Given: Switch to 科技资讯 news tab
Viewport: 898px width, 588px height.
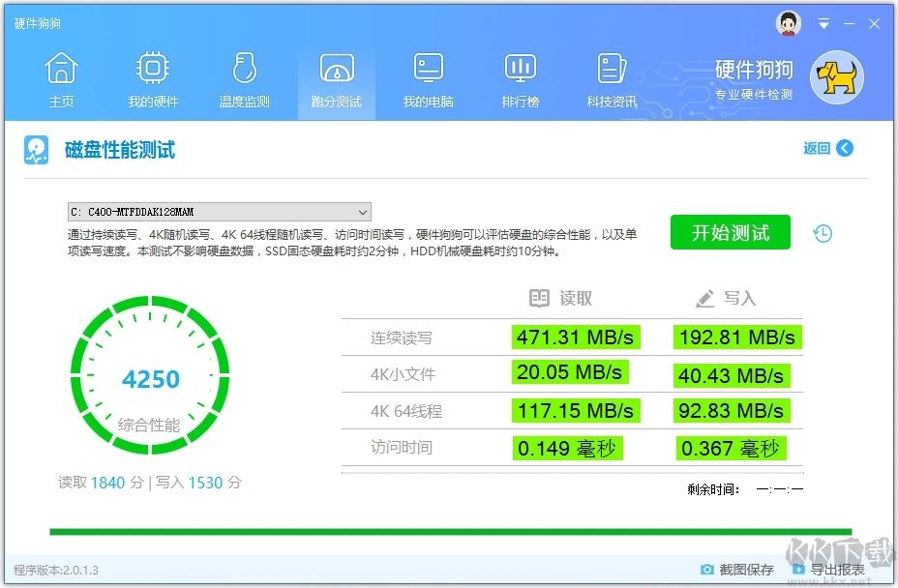Looking at the screenshot, I should pyautogui.click(x=612, y=79).
